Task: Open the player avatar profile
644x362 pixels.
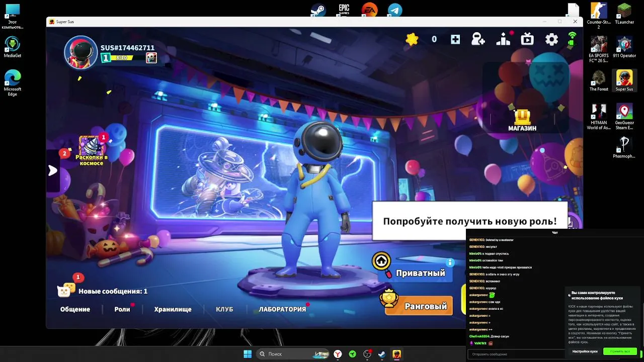Action: pos(80,52)
